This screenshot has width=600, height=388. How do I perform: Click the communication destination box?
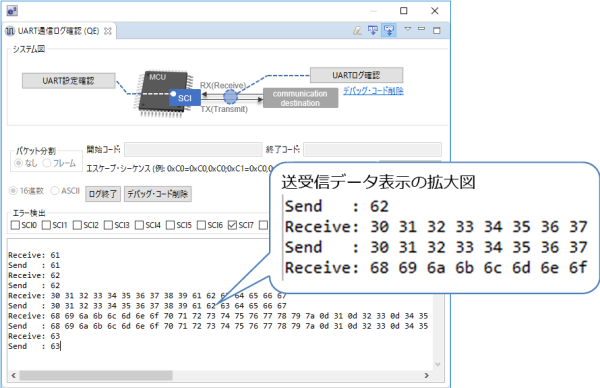point(300,98)
